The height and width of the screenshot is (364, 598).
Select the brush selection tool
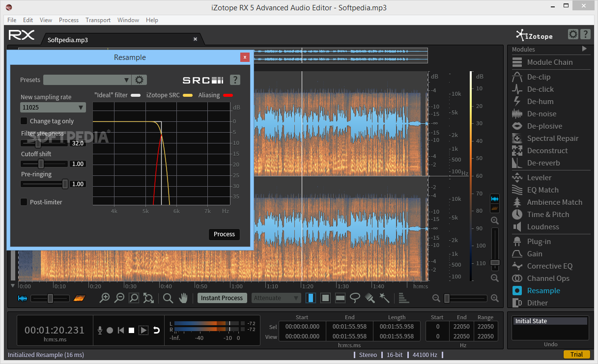[x=370, y=298]
